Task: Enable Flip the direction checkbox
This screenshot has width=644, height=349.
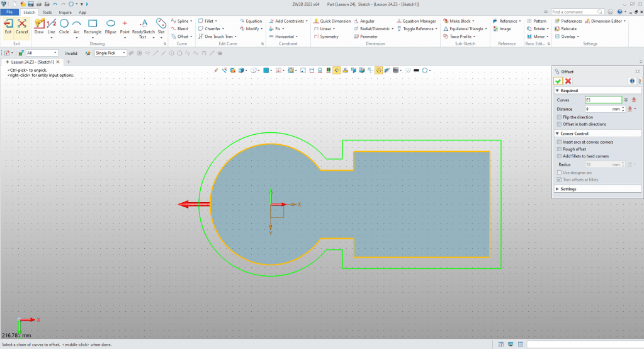Action: coord(560,117)
